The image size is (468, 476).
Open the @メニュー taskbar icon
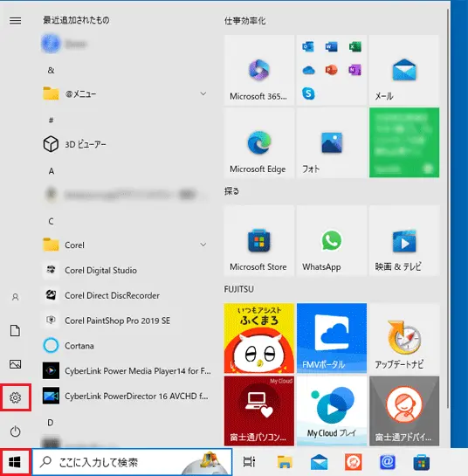pyautogui.click(x=388, y=462)
